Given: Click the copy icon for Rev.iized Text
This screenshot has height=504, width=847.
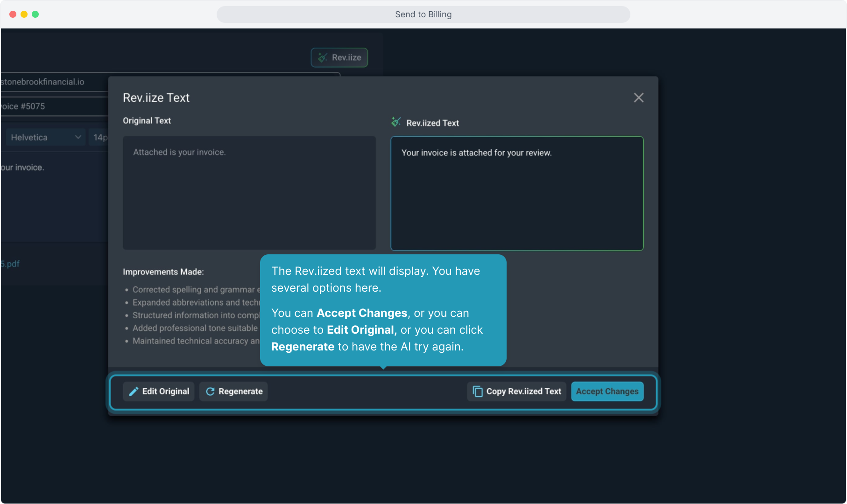Looking at the screenshot, I should coord(477,392).
